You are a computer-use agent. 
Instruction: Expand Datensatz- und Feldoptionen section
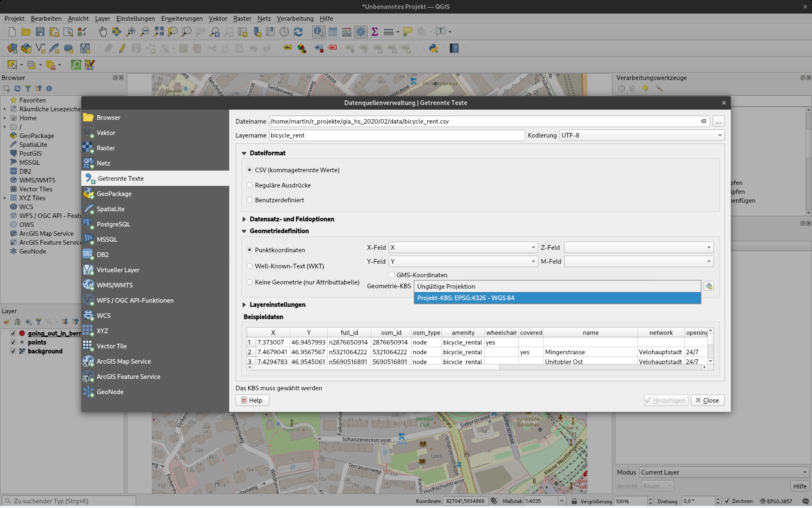point(244,219)
